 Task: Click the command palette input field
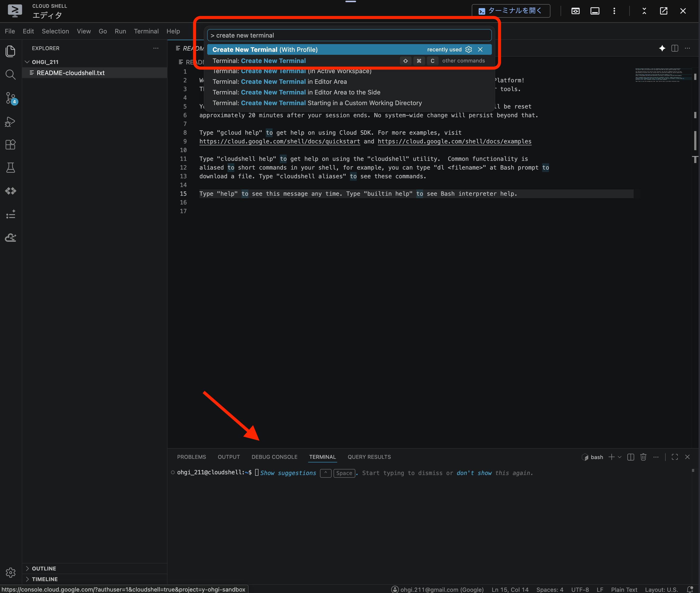pos(349,35)
